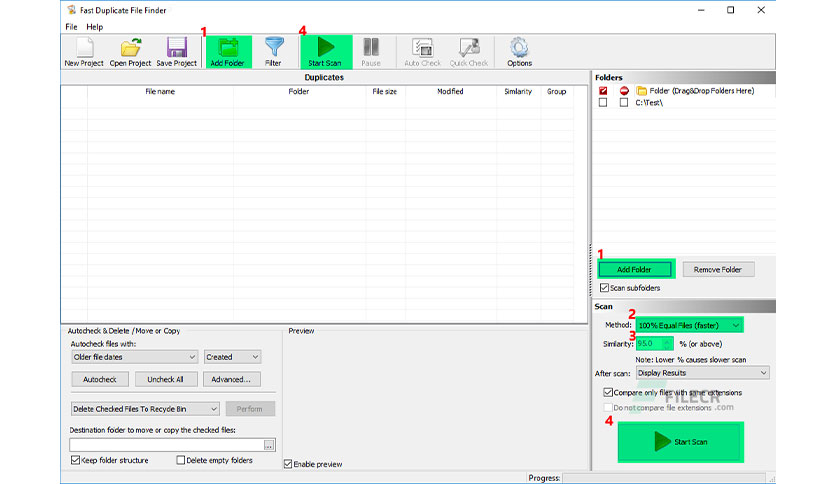Sort by File size column header
The height and width of the screenshot is (484, 836).
tap(384, 92)
